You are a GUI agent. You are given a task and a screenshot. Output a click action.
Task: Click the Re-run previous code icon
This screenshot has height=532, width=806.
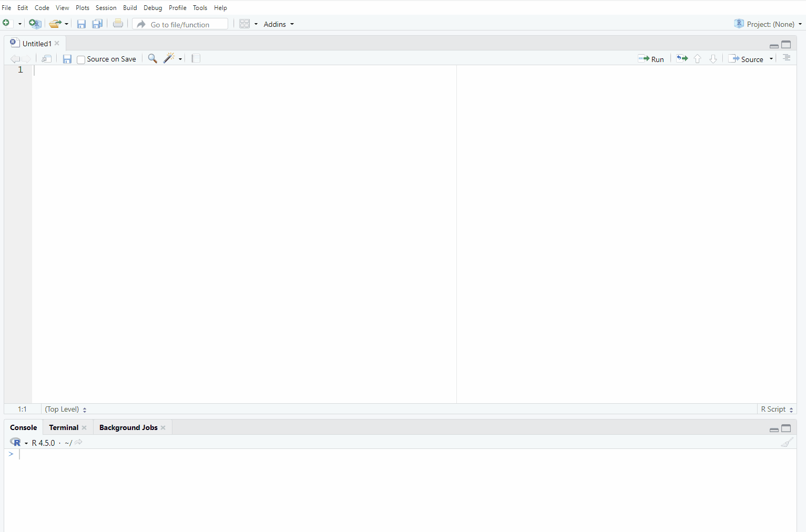(682, 58)
